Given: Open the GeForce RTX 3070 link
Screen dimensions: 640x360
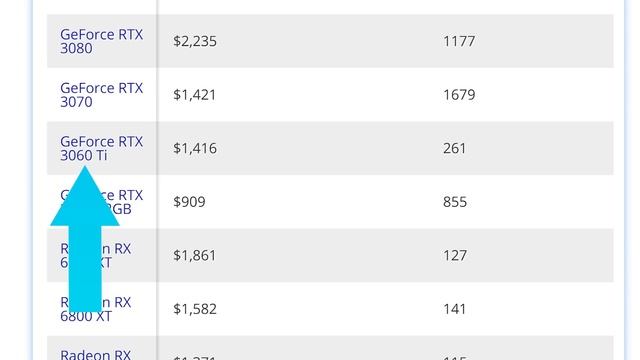Looking at the screenshot, I should pos(102,95).
